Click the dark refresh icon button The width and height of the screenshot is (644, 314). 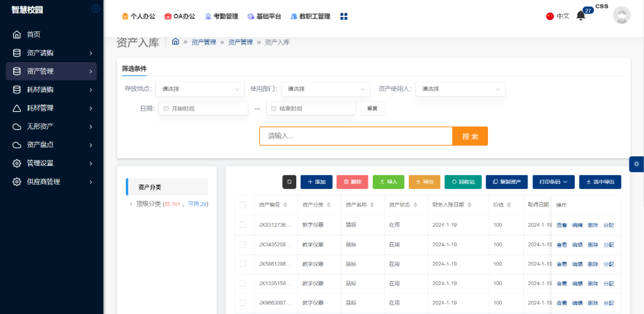[289, 182]
